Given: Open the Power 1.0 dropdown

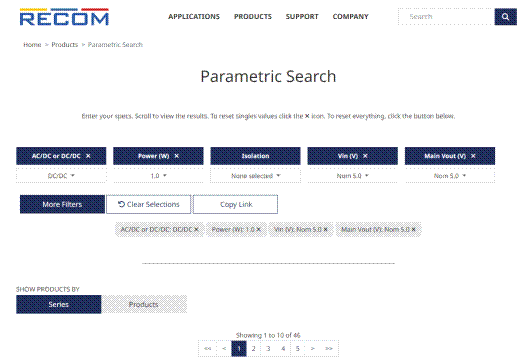Looking at the screenshot, I should pos(158,175).
